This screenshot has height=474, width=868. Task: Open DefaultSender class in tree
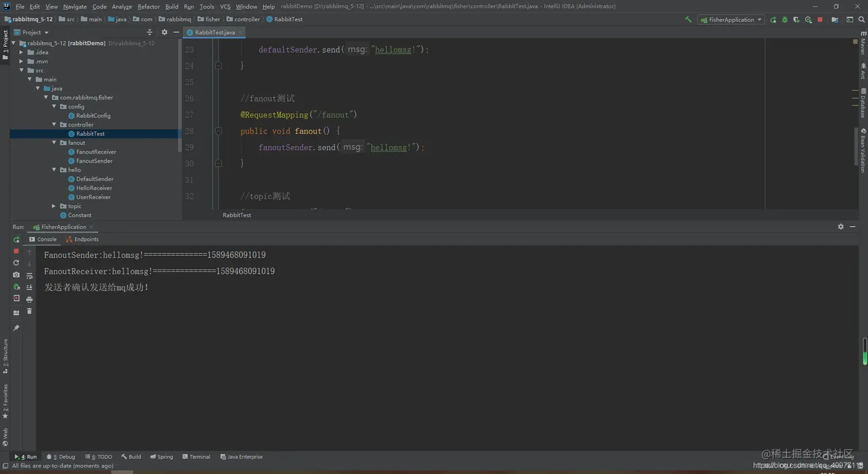91,179
